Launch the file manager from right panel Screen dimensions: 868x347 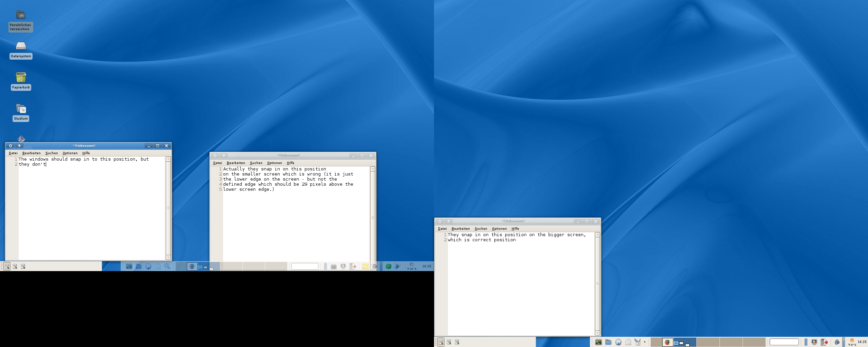pos(608,342)
